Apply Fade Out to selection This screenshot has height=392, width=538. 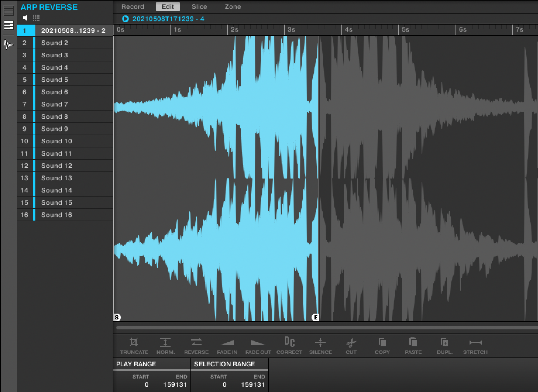[x=258, y=342]
